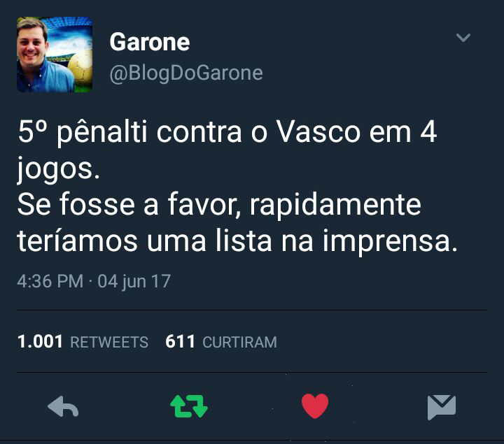
Task: Tap the RETWEETS label
Action: (109, 342)
